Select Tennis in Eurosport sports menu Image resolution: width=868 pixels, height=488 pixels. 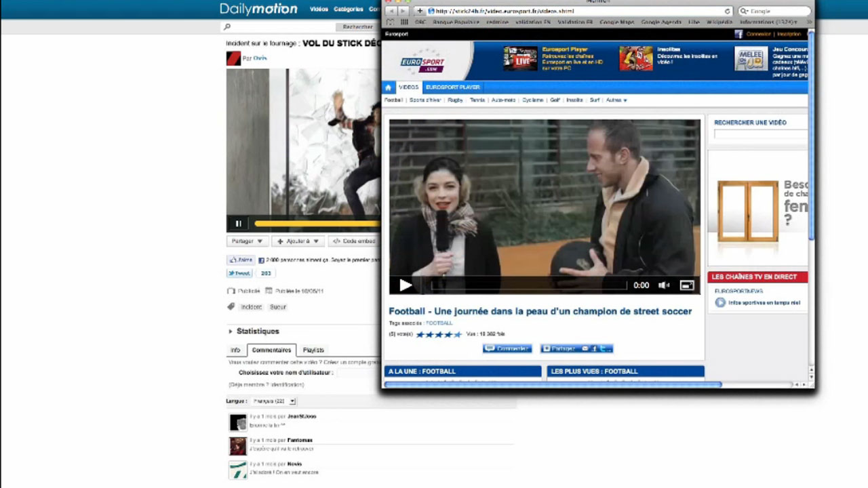pyautogui.click(x=477, y=100)
